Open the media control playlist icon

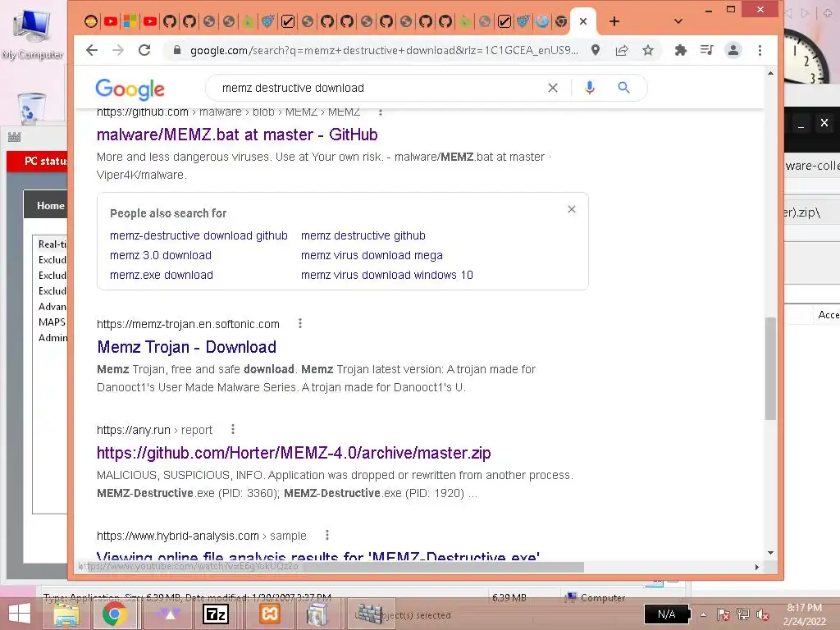click(706, 50)
